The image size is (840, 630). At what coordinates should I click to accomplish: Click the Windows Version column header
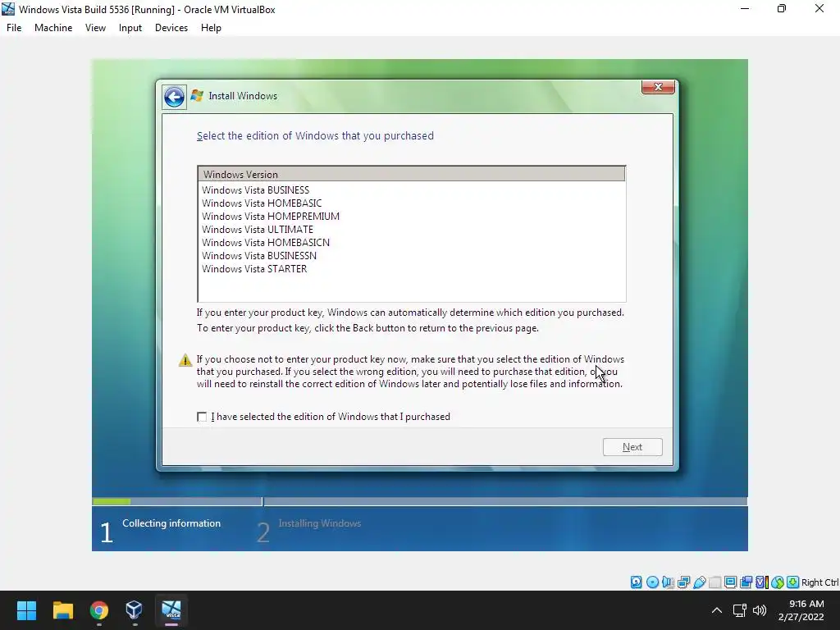411,174
